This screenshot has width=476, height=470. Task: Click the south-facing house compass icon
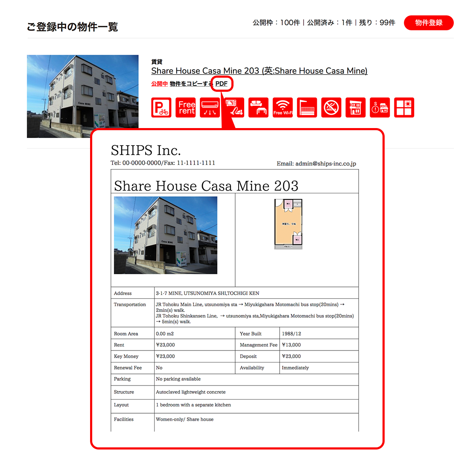[380, 108]
